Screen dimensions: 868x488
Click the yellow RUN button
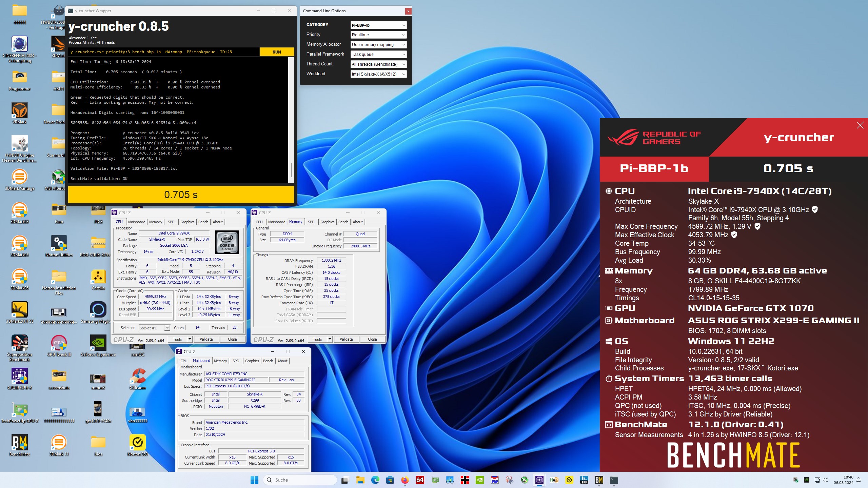tap(277, 52)
